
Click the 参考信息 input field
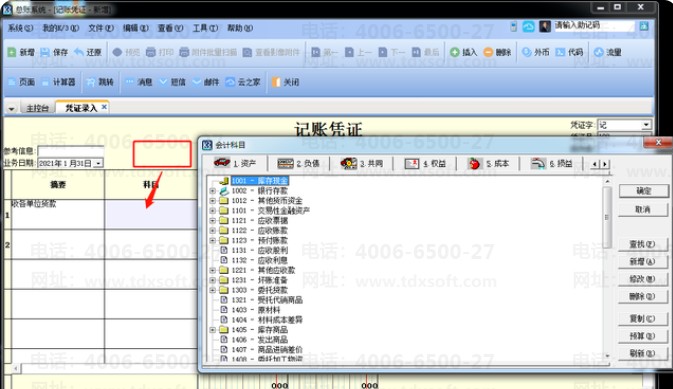[x=70, y=151]
